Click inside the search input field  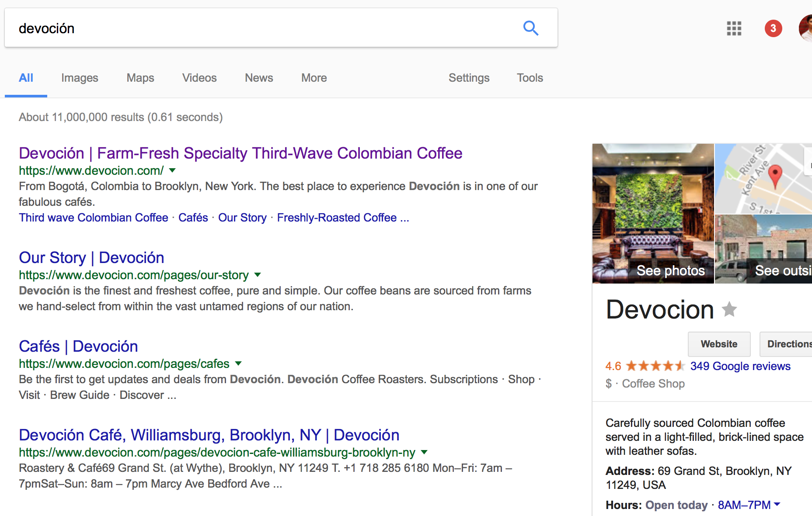click(262, 28)
